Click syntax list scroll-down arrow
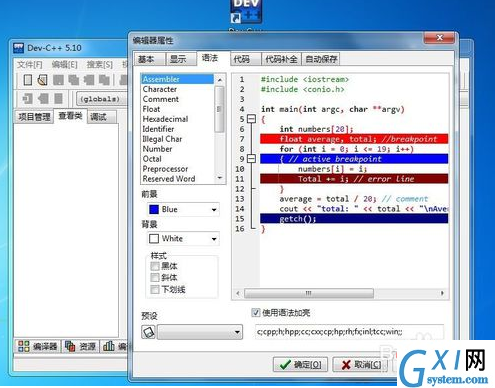The height and width of the screenshot is (388, 495). click(220, 178)
